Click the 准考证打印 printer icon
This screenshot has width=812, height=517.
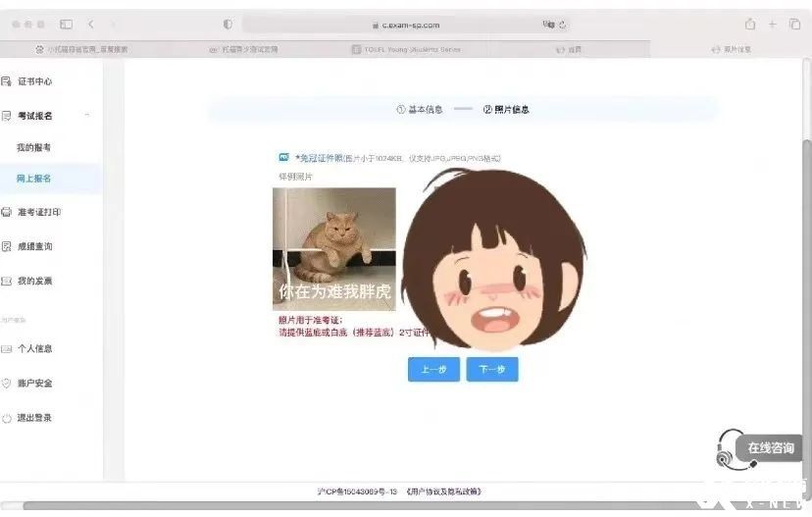[6, 212]
